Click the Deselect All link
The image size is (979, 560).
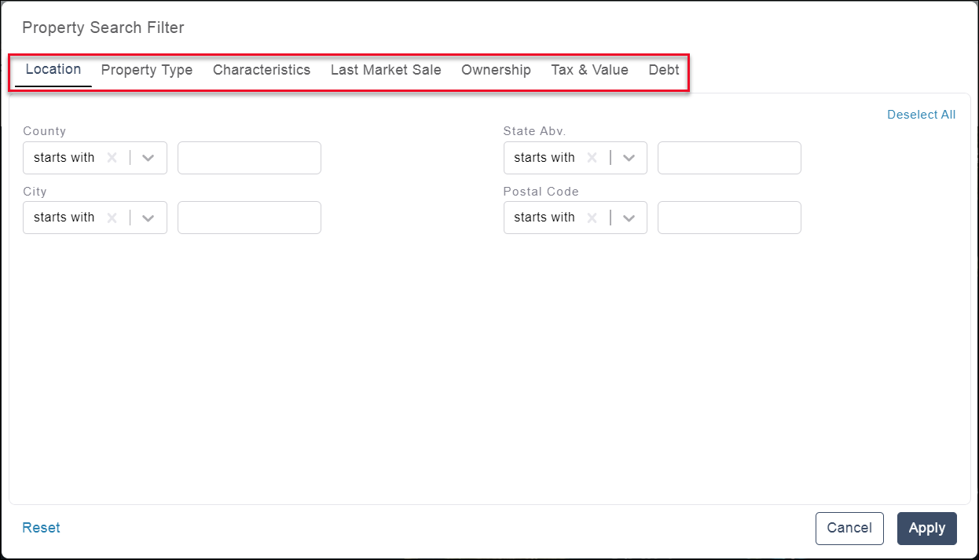(x=921, y=115)
